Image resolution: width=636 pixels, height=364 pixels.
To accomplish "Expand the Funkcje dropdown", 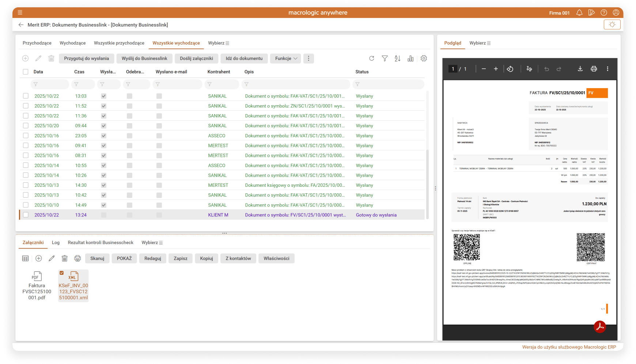I will click(x=285, y=58).
